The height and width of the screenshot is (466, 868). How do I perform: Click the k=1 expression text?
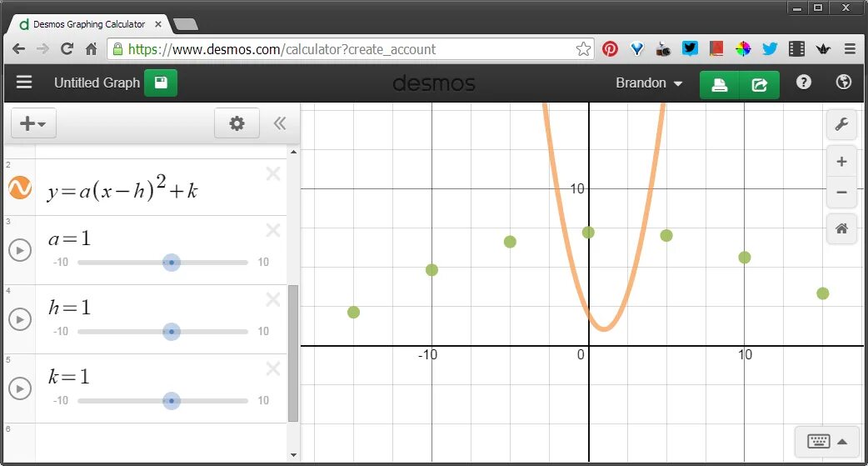pos(68,376)
